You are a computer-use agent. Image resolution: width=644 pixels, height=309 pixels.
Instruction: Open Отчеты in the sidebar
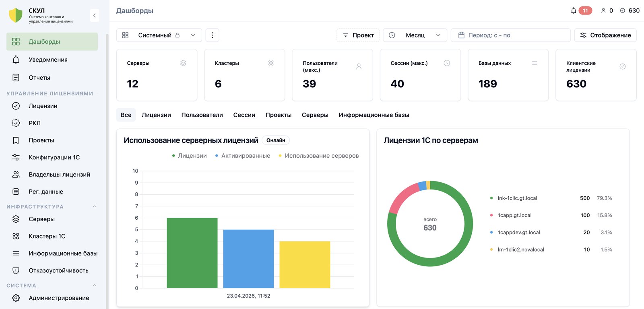(52, 78)
